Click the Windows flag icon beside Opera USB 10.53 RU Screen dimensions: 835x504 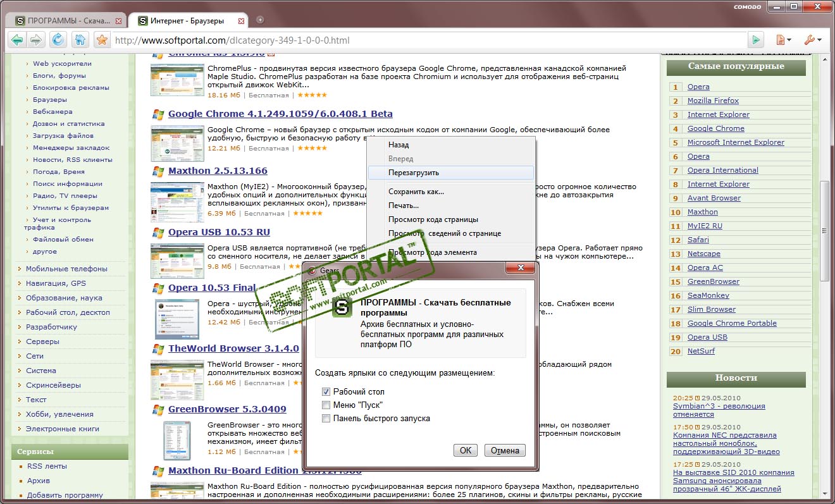[x=158, y=233]
